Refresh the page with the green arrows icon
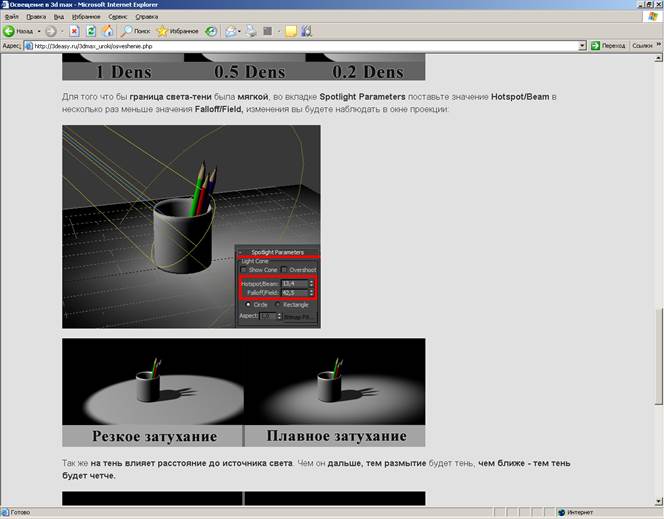Screen dimensions: 664x519 (x=91, y=31)
